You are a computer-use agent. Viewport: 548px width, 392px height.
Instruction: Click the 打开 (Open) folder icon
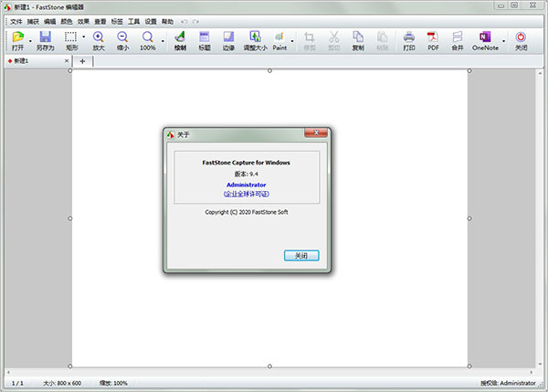point(18,37)
